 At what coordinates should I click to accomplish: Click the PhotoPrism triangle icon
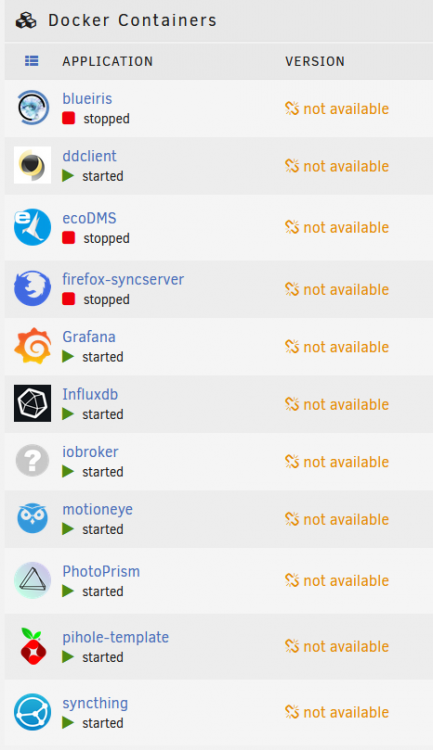pos(33,580)
